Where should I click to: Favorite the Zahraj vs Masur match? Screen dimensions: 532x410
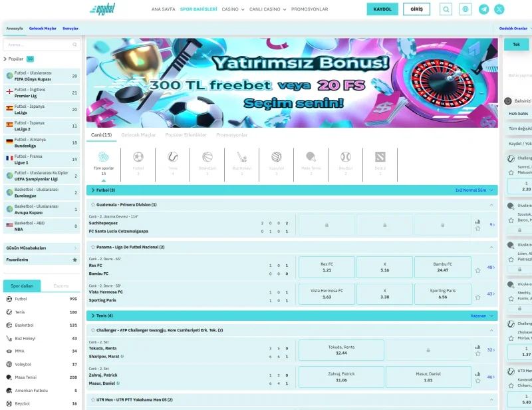pyautogui.click(x=477, y=381)
